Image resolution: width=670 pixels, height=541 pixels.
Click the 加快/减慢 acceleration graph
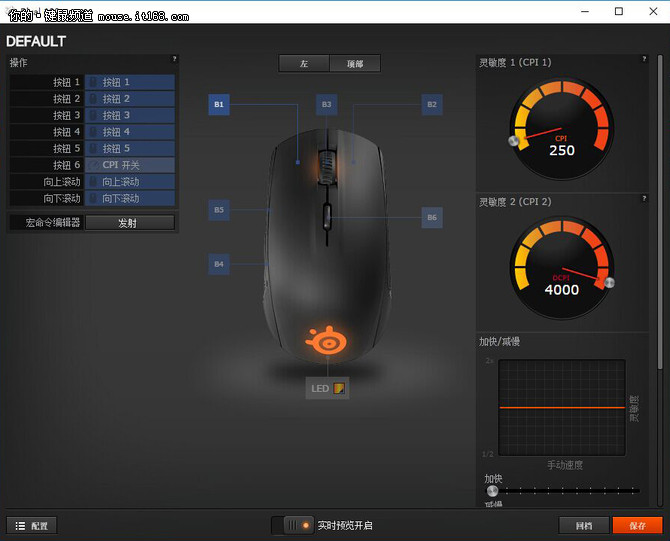[x=562, y=408]
